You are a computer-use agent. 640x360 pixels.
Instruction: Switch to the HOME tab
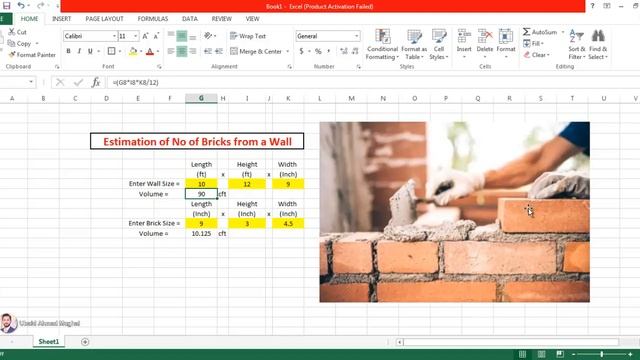coord(29,19)
